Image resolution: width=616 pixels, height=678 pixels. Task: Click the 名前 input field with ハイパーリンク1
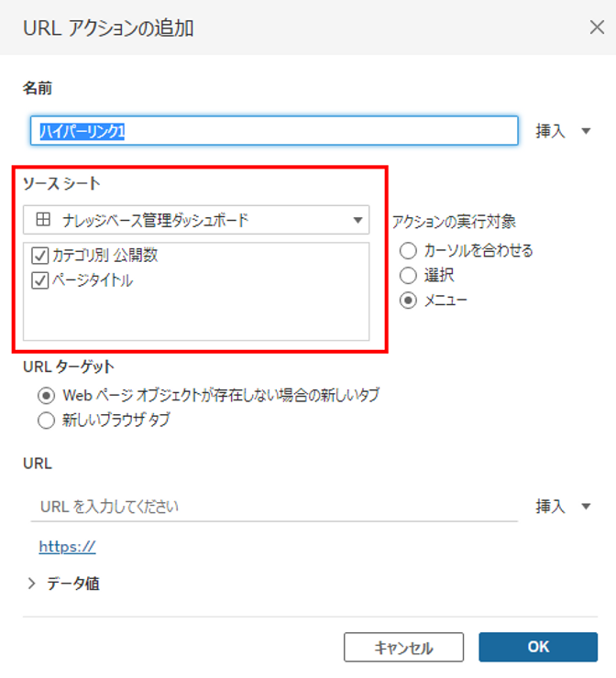(x=274, y=131)
